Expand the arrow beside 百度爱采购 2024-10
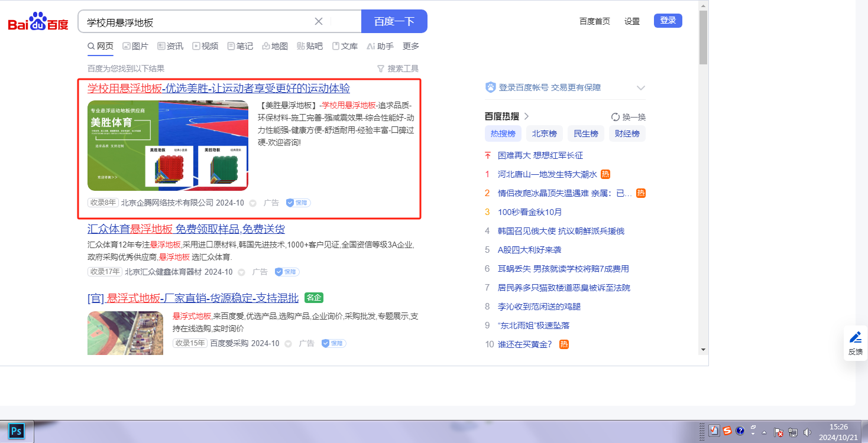Image resolution: width=868 pixels, height=443 pixels. tap(288, 344)
